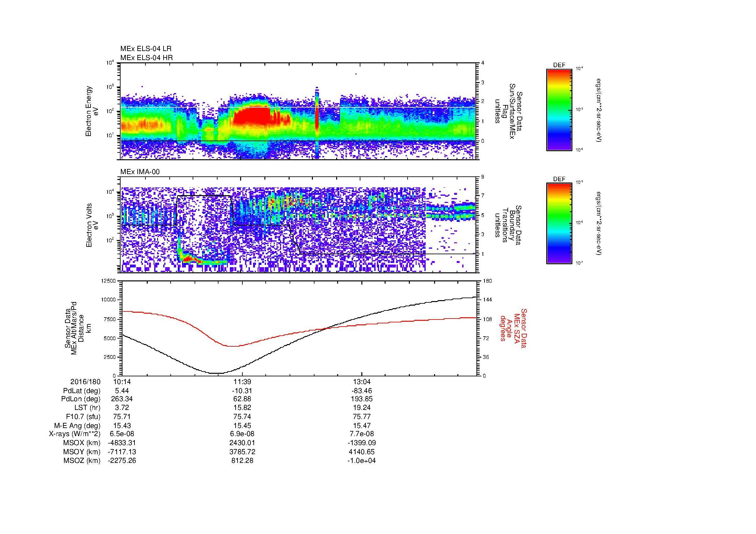Click the M-E Ang (deg) row label
The image size is (756, 534).
[x=77, y=426]
